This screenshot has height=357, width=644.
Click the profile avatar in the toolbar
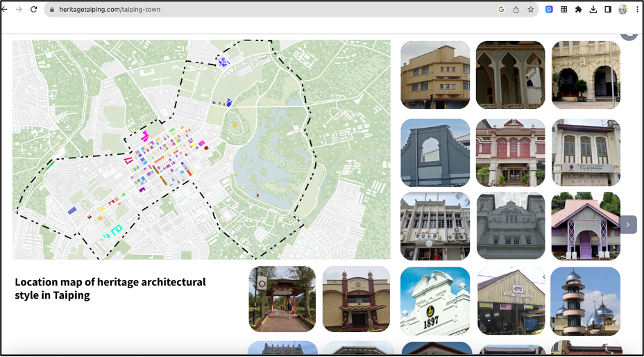(x=623, y=10)
